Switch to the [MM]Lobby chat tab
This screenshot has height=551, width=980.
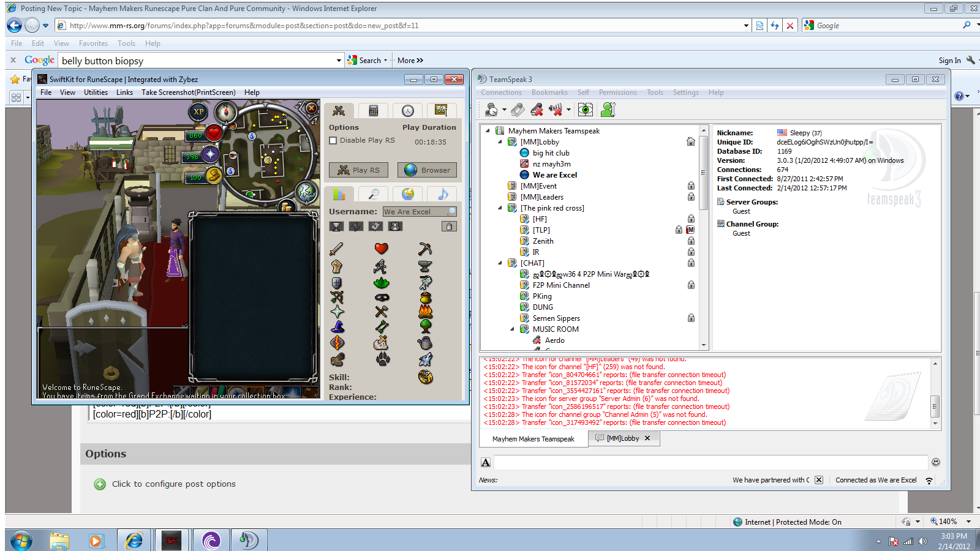[x=622, y=438]
